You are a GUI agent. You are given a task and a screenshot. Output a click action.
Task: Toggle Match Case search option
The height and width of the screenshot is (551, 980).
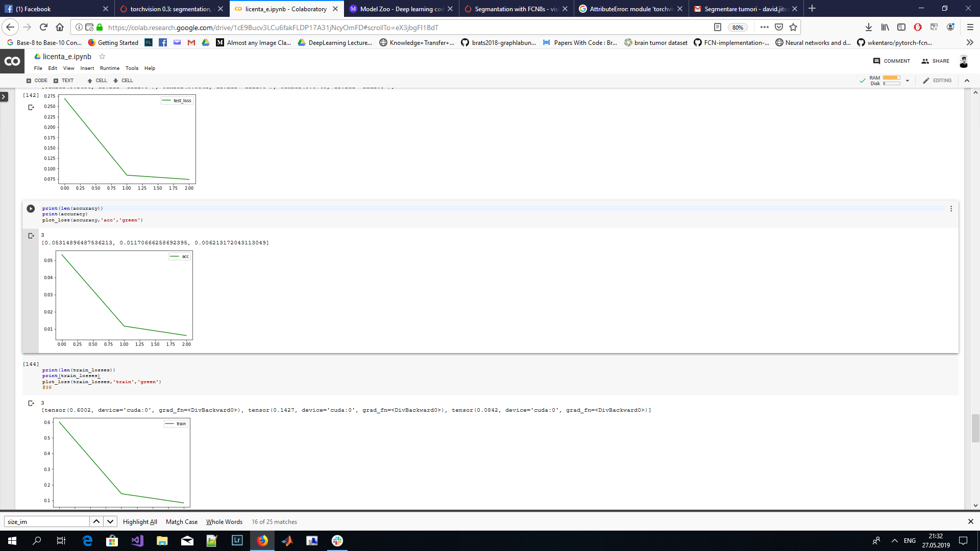tap(181, 521)
